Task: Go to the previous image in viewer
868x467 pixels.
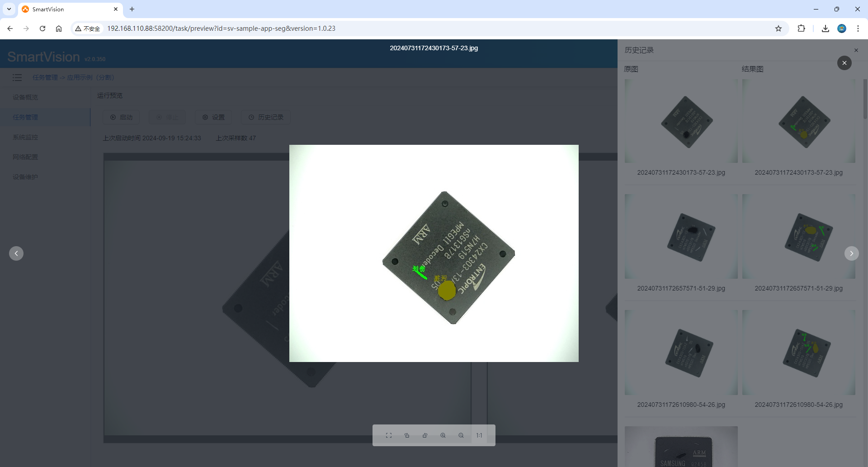Action: click(x=16, y=253)
